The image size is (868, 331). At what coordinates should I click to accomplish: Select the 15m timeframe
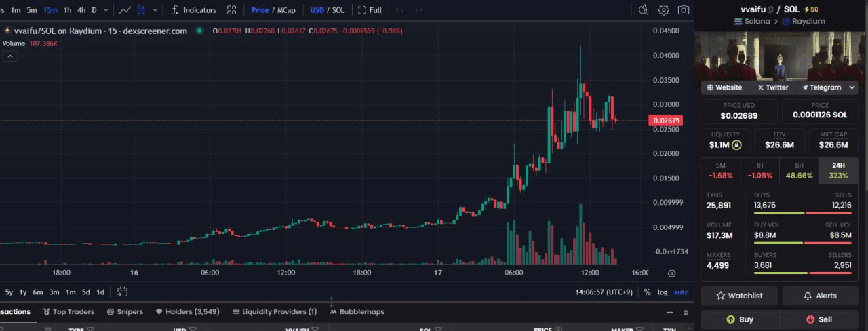(50, 10)
